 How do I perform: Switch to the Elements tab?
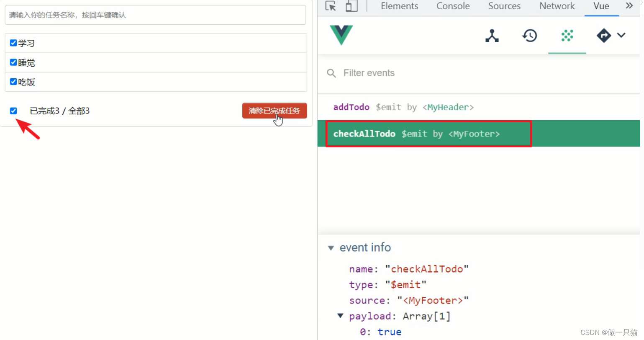click(399, 6)
